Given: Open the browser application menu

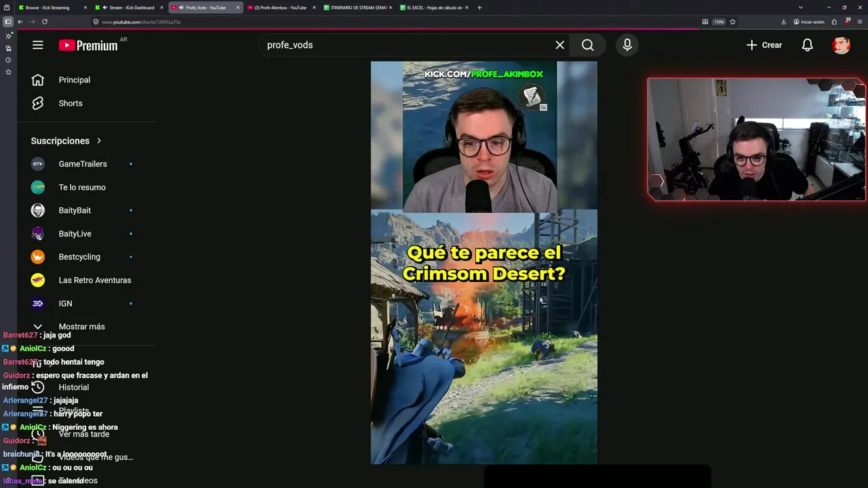Looking at the screenshot, I should pos(859,22).
